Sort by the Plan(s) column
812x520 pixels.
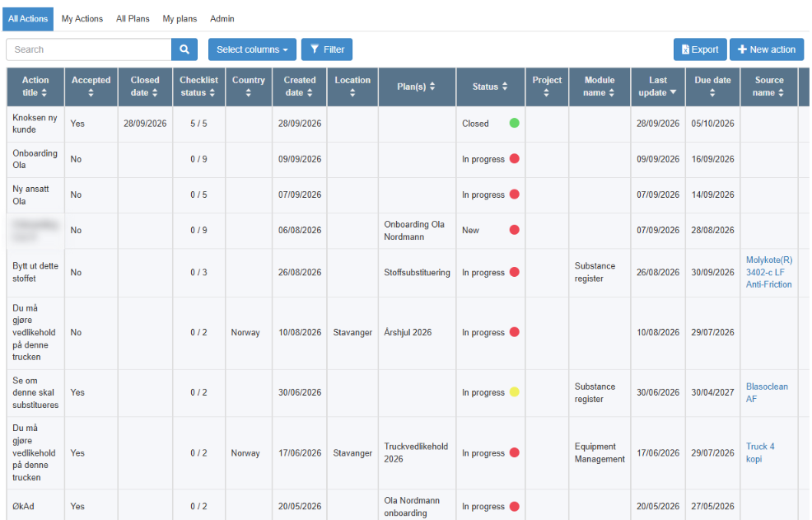[417, 87]
